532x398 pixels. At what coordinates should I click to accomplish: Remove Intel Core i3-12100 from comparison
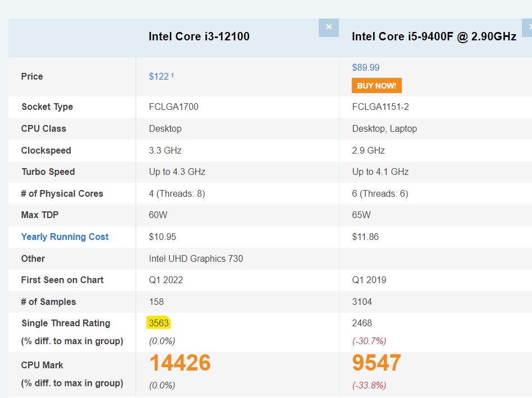(x=328, y=27)
